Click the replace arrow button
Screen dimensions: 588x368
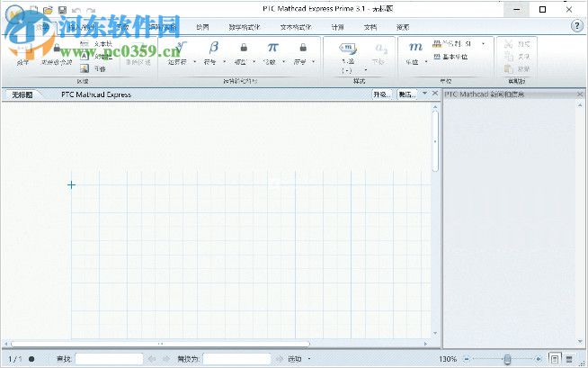[279, 359]
